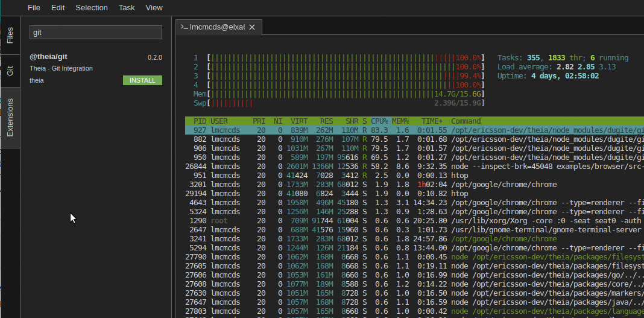This screenshot has width=644, height=318.
Task: Close the lmcmcds terminal tab
Action: [x=252, y=27]
